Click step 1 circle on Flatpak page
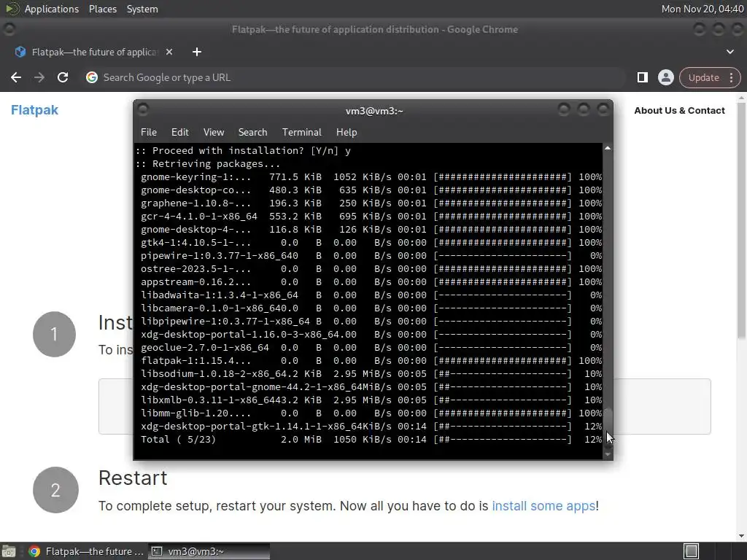The height and width of the screenshot is (560, 747). 54,334
